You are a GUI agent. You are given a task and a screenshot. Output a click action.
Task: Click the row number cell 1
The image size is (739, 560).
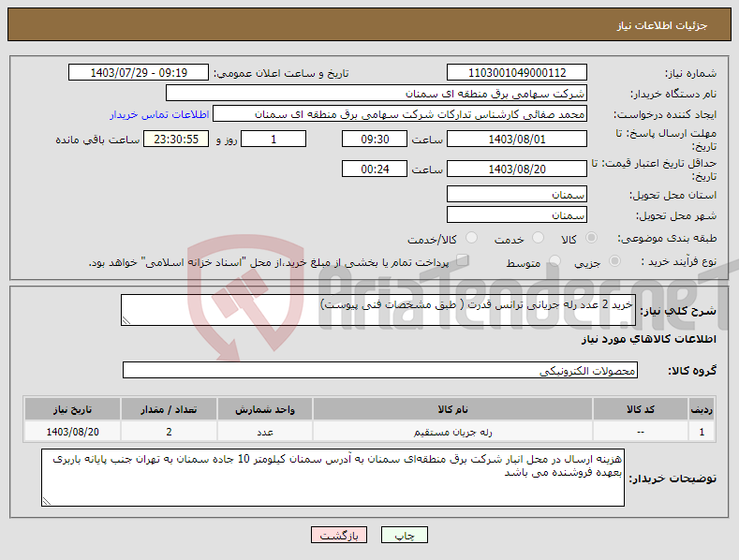tap(702, 432)
